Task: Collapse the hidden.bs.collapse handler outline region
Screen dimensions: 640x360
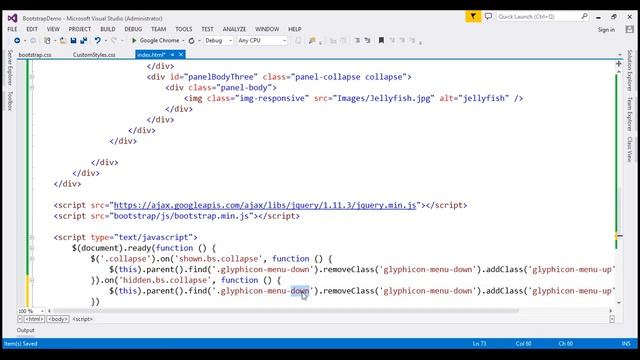Action: pyautogui.click(x=32, y=280)
